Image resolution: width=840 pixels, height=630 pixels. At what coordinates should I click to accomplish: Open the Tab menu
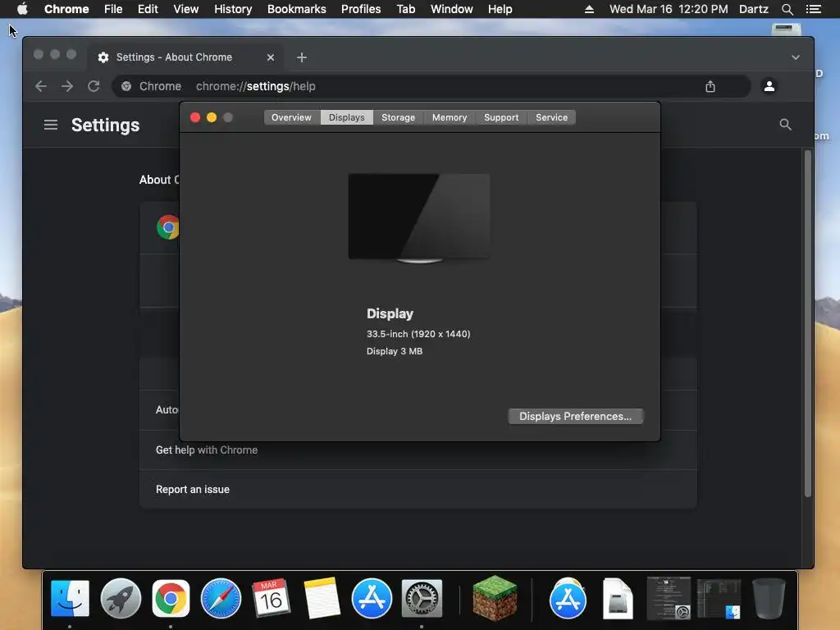pos(405,9)
